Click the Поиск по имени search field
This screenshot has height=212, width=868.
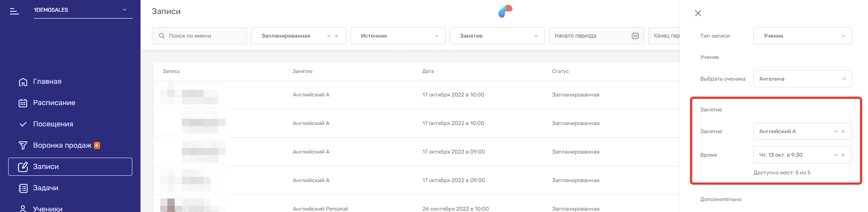coord(204,36)
